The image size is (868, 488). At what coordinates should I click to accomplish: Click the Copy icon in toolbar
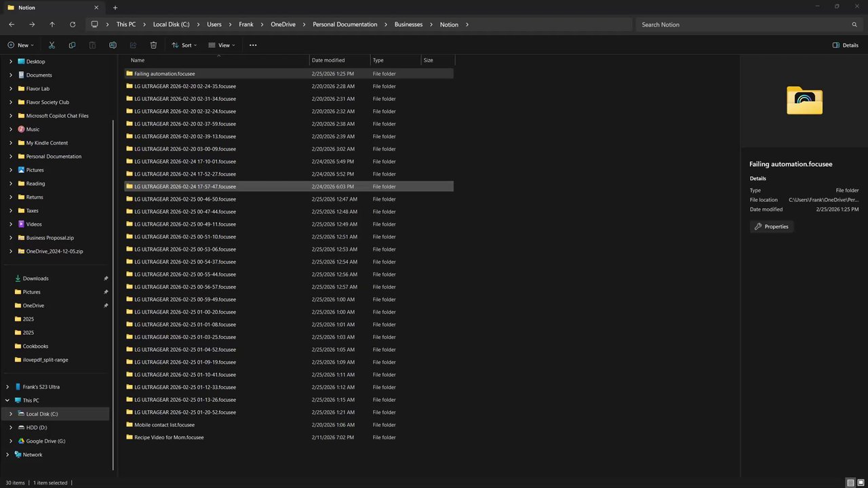click(x=72, y=45)
